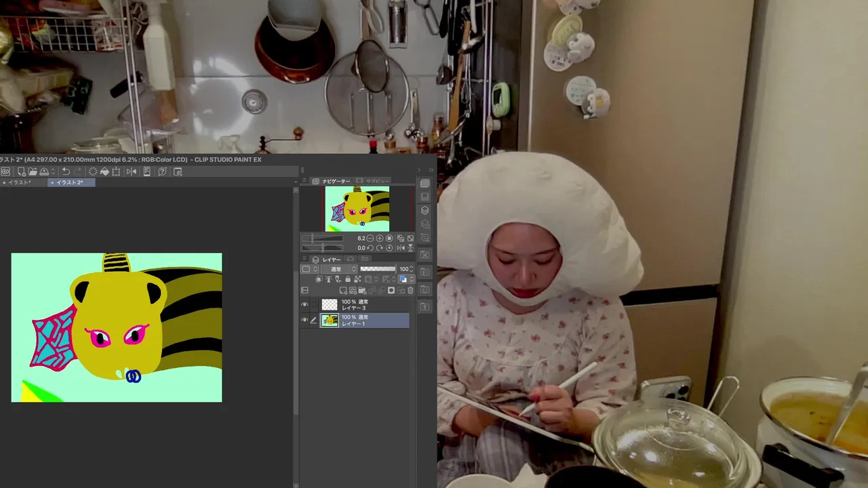Toggle set as draft layer
The image size is (868, 488).
[x=338, y=279]
